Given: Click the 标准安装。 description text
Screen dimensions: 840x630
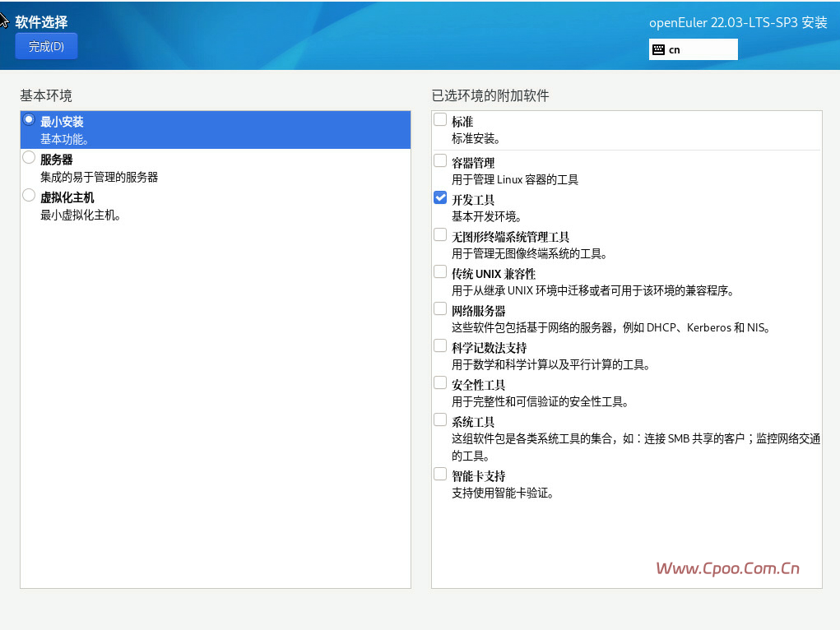Looking at the screenshot, I should [476, 139].
